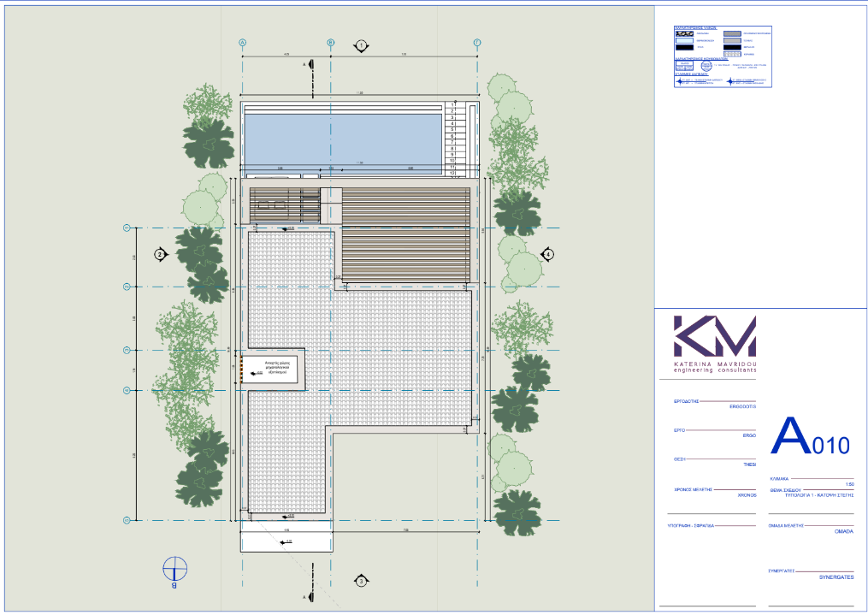Click the ERGODOTIS client field
868x615 pixels.
click(x=742, y=406)
